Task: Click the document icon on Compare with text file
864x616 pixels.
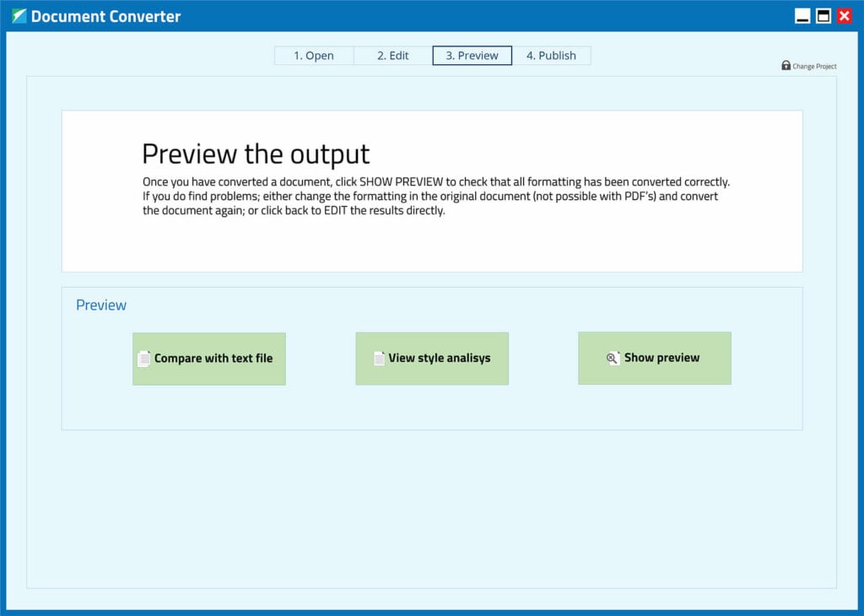Action: 143,358
